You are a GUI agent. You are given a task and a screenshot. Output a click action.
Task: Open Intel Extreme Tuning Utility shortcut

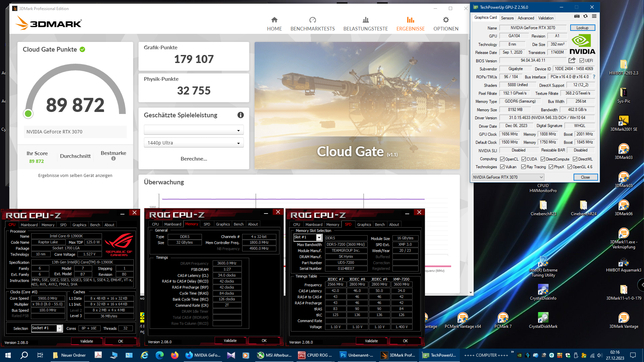click(x=543, y=266)
